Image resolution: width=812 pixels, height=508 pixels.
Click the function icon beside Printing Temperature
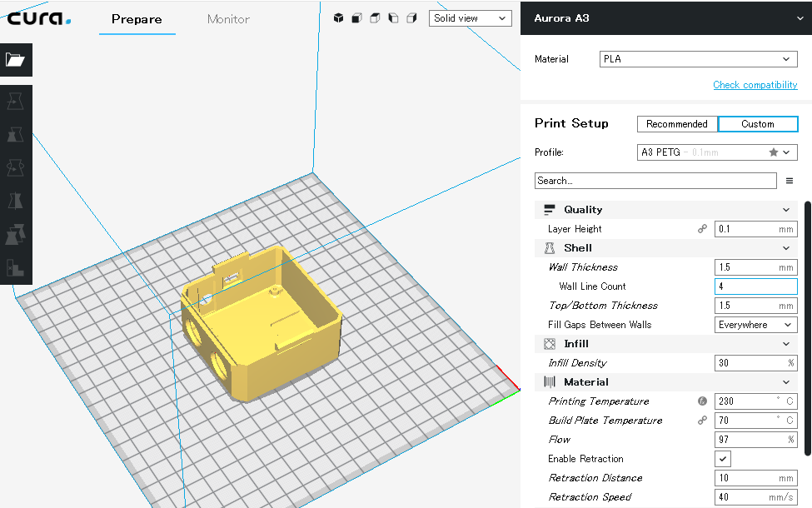click(x=702, y=401)
